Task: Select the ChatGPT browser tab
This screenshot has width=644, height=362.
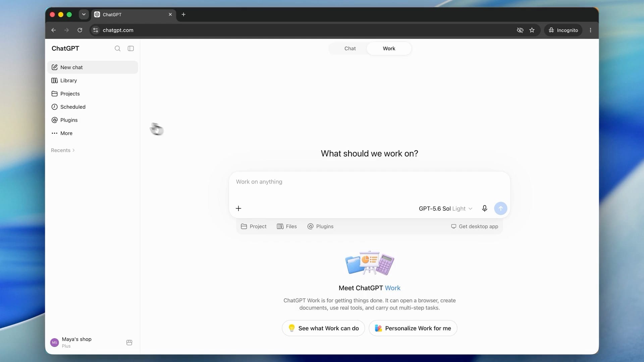Action: coord(133,14)
